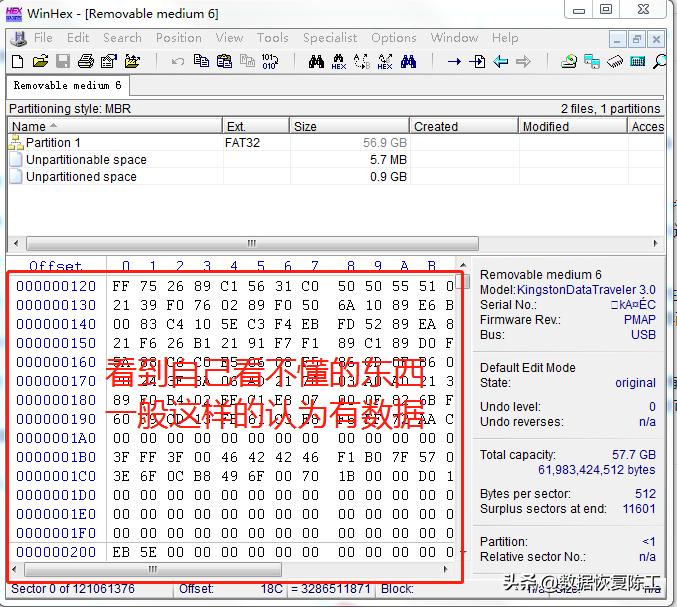Click the hex view scroll up arrow
Viewport: 677px width, 607px height.
pyautogui.click(x=463, y=265)
